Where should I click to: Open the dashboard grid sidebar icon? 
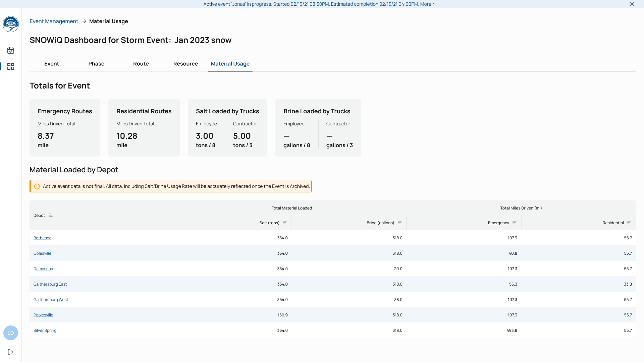pos(11,66)
